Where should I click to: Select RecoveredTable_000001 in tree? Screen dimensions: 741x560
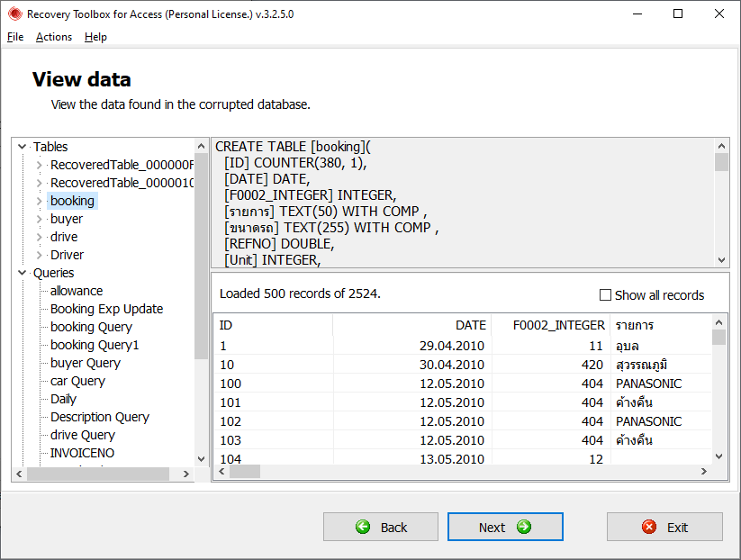click(x=122, y=183)
